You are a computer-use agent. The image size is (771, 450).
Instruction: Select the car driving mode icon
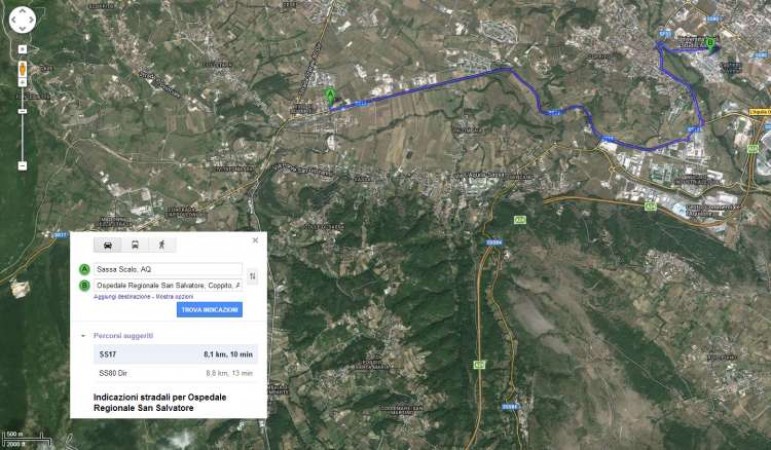point(108,244)
